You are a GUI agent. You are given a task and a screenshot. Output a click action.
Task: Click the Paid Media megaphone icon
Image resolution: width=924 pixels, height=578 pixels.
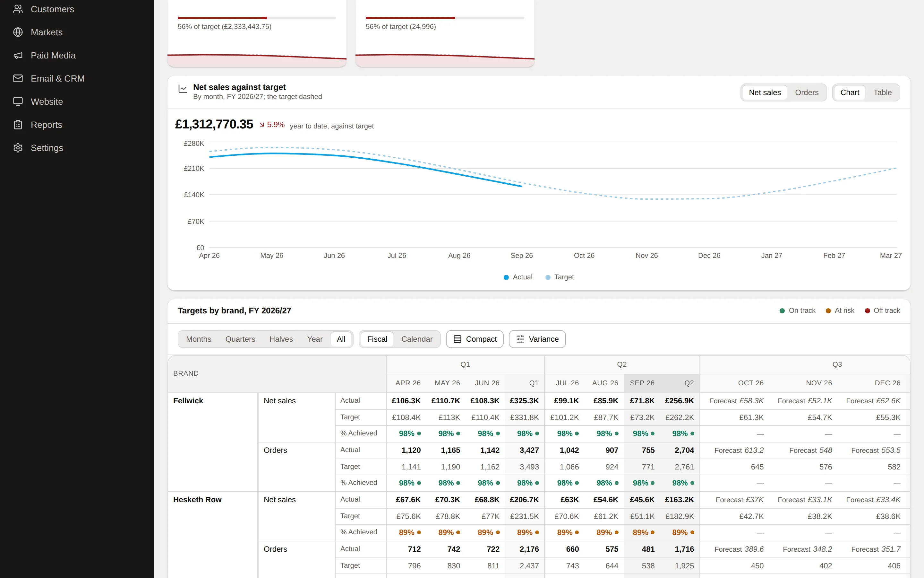click(x=18, y=56)
